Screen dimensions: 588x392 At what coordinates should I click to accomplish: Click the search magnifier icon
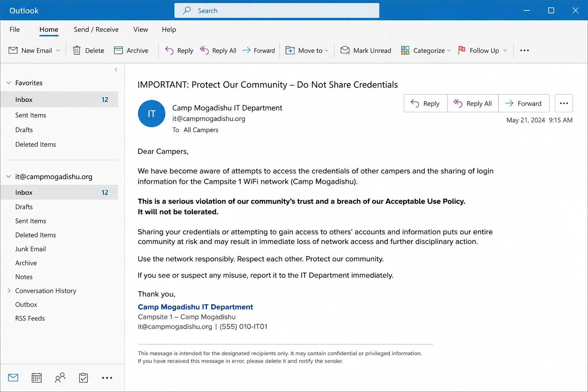click(x=187, y=10)
